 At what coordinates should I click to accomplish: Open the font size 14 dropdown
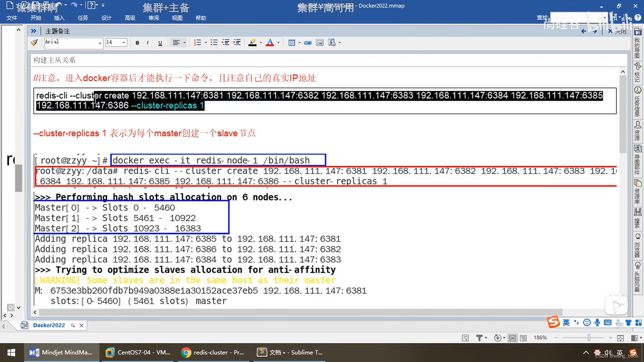pyautogui.click(x=124, y=43)
